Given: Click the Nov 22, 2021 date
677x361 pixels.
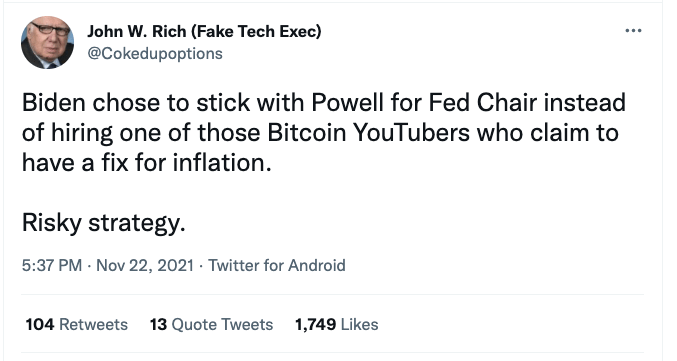Looking at the screenshot, I should [x=145, y=265].
